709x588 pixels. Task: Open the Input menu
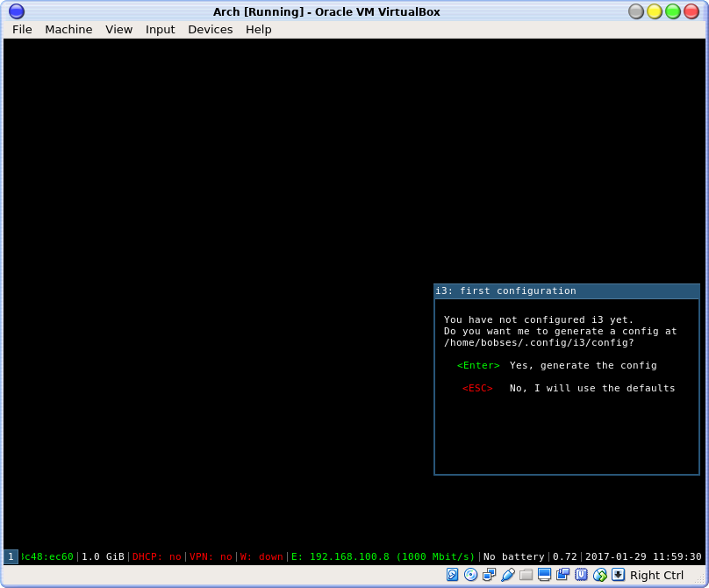click(x=160, y=30)
